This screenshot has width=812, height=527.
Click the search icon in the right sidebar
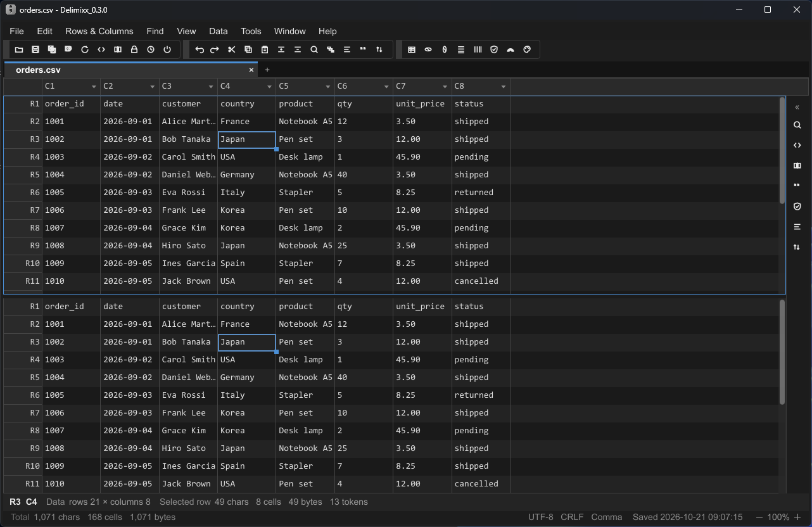click(x=797, y=125)
